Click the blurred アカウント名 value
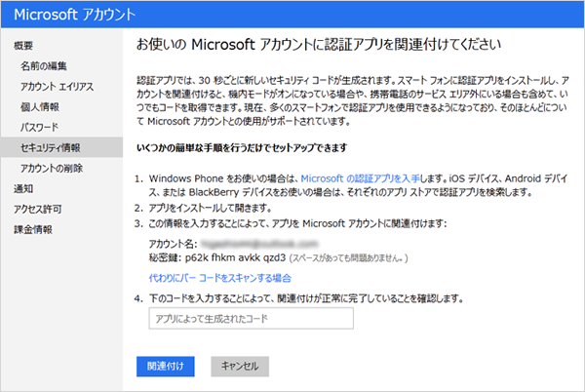 click(259, 244)
